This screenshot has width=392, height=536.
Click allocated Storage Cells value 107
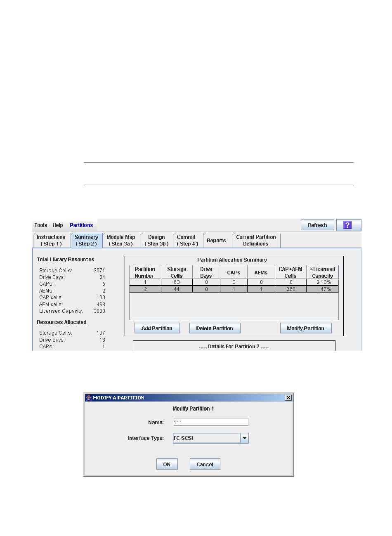click(x=101, y=333)
